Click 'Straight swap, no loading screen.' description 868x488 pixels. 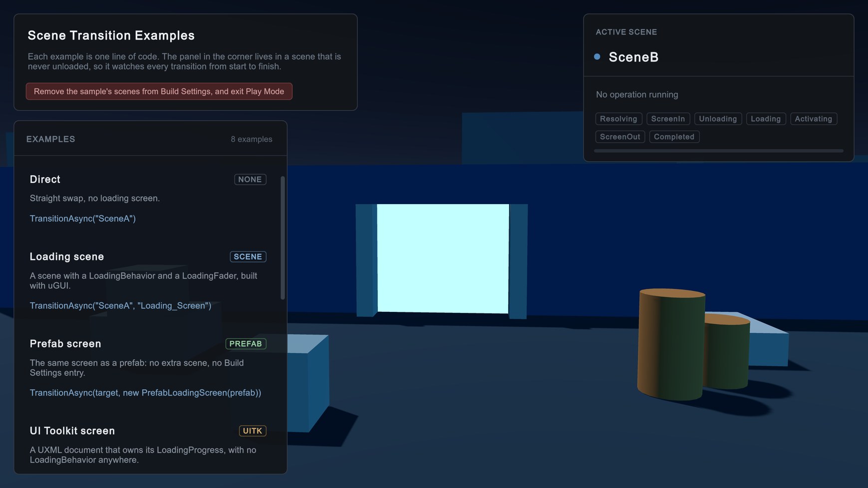tap(95, 199)
